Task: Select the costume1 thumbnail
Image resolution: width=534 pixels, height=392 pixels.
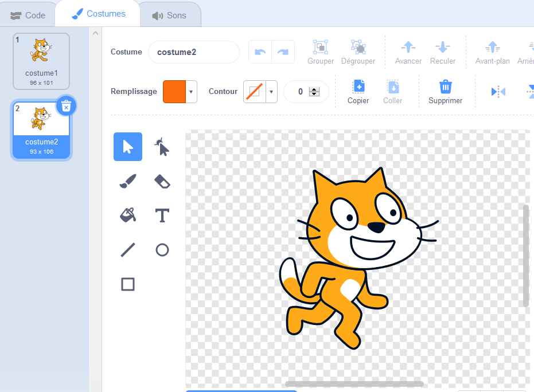Action: click(x=41, y=61)
